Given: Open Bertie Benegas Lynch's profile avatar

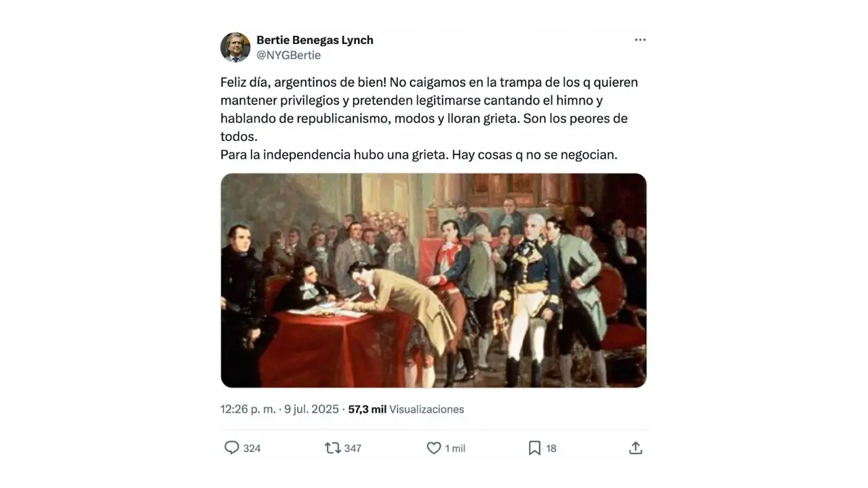Looking at the screenshot, I should (235, 47).
